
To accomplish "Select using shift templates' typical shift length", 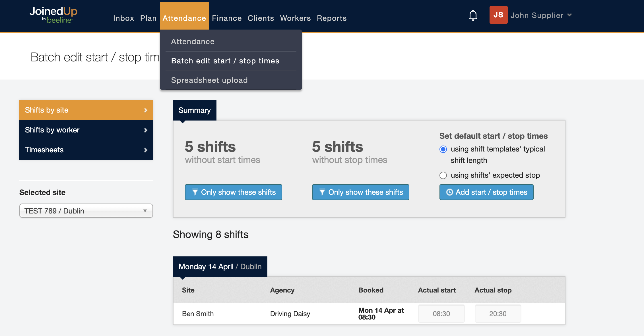I will pos(443,149).
